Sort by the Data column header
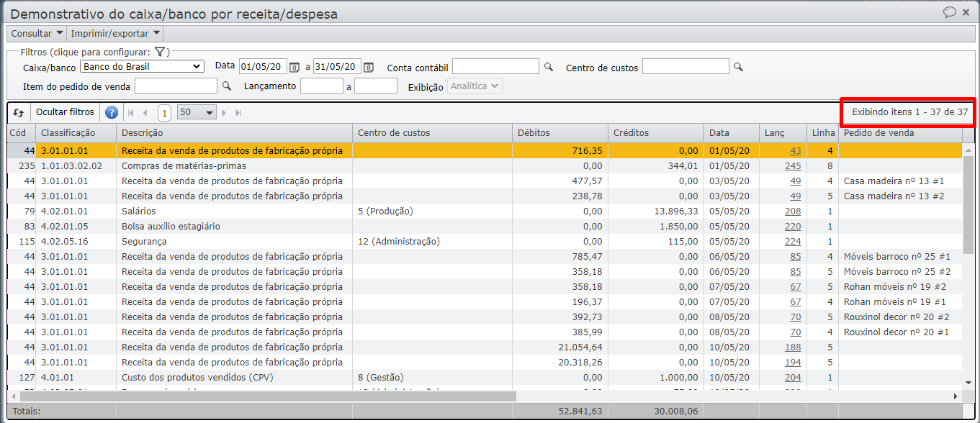Image resolution: width=980 pixels, height=423 pixels. tap(731, 133)
